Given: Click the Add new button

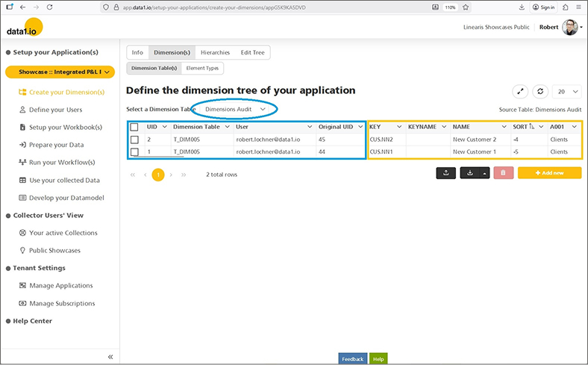Looking at the screenshot, I should point(548,172).
